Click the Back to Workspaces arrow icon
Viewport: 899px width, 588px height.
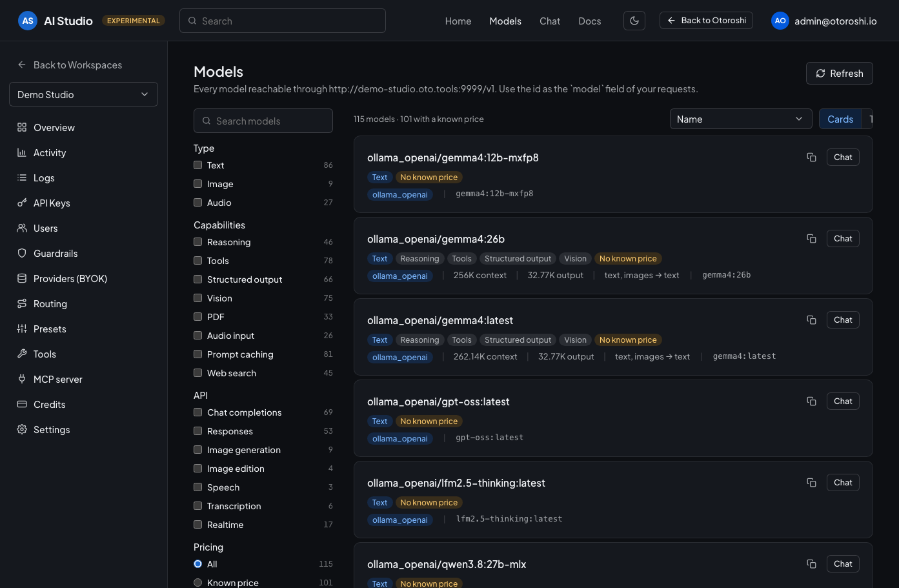[x=22, y=65]
